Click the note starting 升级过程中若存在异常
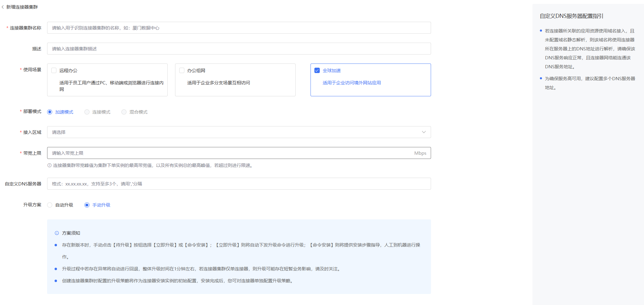644x305 pixels. pyautogui.click(x=202, y=269)
